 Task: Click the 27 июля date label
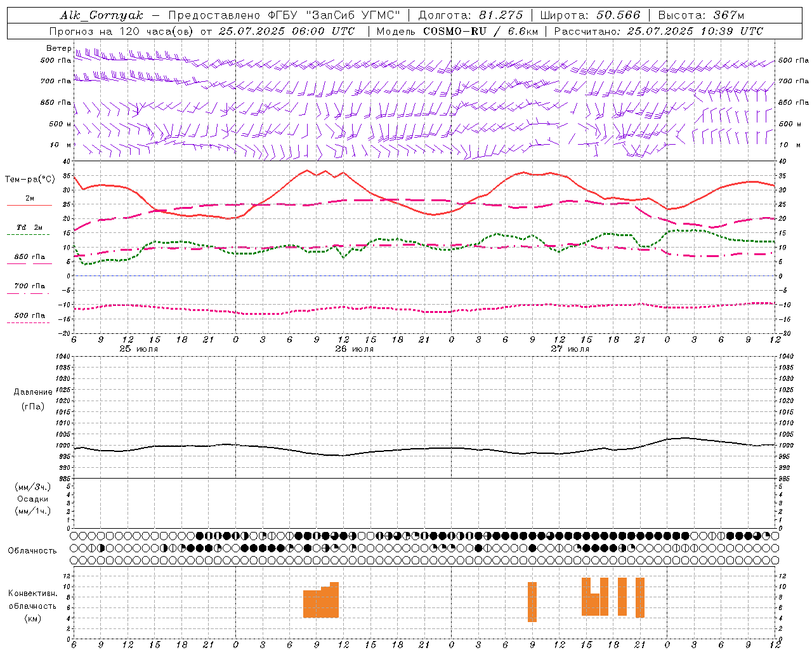coord(570,349)
